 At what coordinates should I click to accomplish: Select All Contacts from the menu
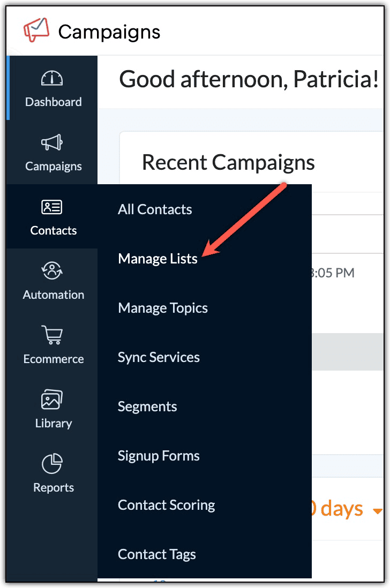coord(154,209)
